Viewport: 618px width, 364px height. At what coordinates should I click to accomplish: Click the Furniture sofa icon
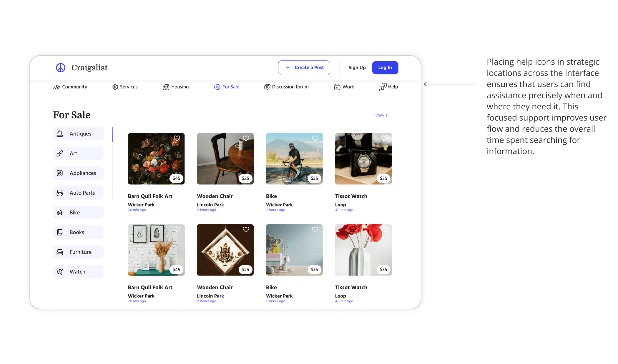[60, 252]
